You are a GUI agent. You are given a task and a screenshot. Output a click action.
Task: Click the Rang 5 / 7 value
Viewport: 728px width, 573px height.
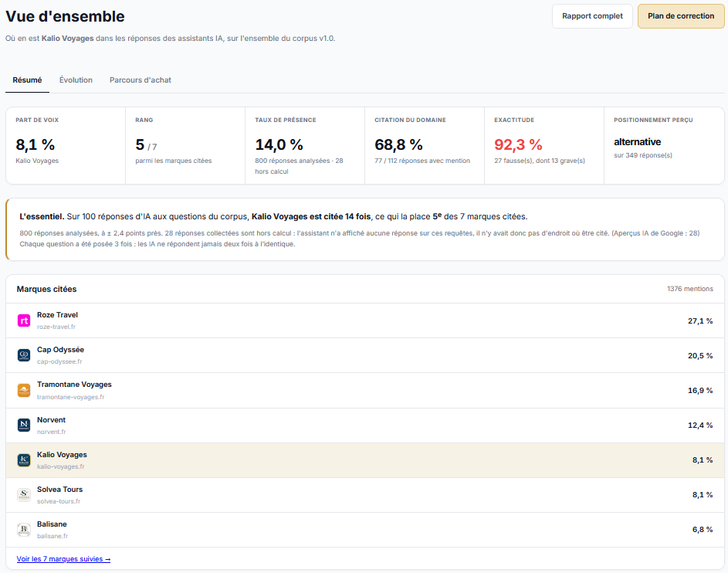pos(146,145)
